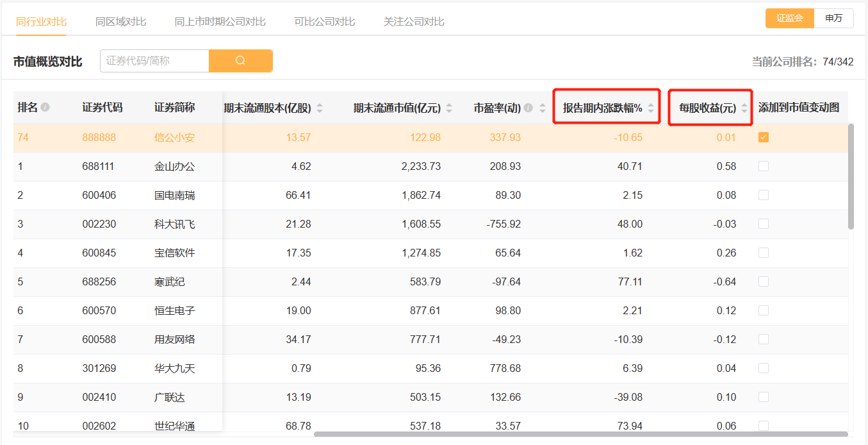The height and width of the screenshot is (445, 868).
Task: Click the 当前公司排名: 74/342 text
Action: point(803,62)
